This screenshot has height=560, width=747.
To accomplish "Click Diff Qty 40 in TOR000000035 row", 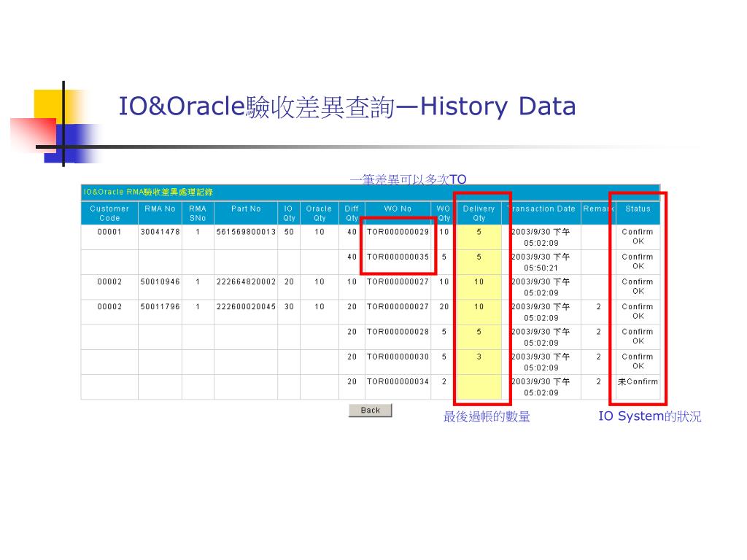I will pos(352,257).
